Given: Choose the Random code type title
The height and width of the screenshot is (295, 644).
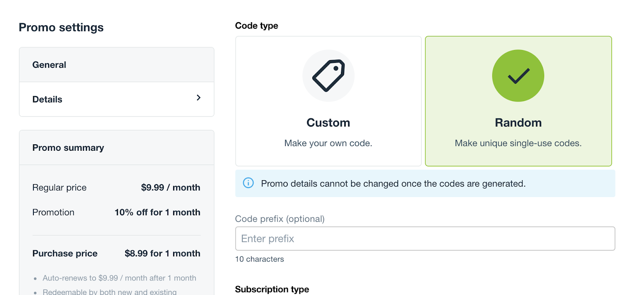Looking at the screenshot, I should (518, 123).
